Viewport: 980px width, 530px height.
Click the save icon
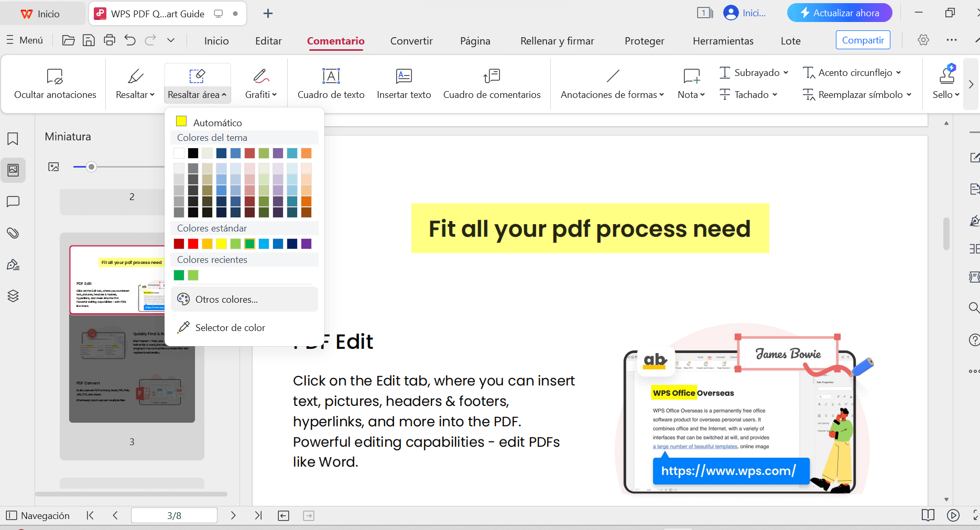click(89, 40)
